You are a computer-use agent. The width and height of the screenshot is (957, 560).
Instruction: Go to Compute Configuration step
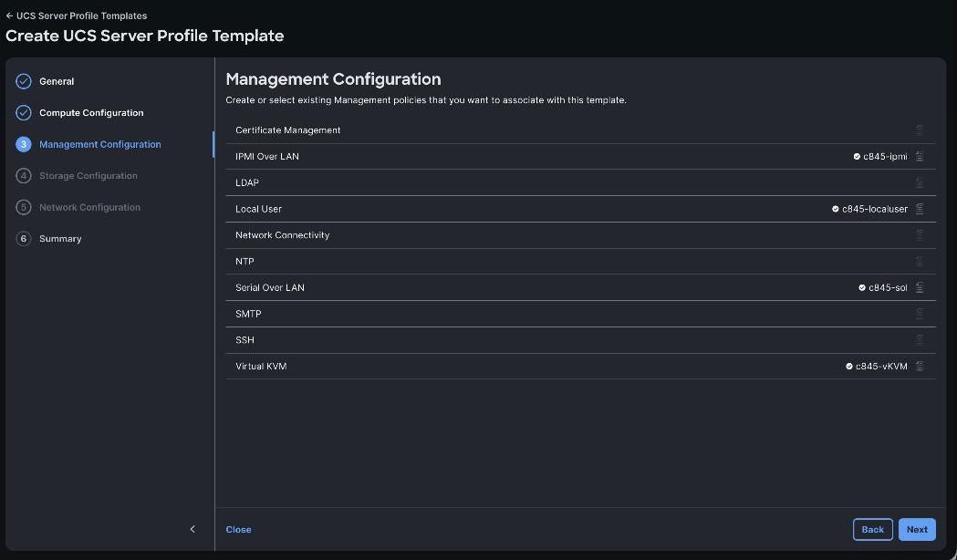(91, 113)
